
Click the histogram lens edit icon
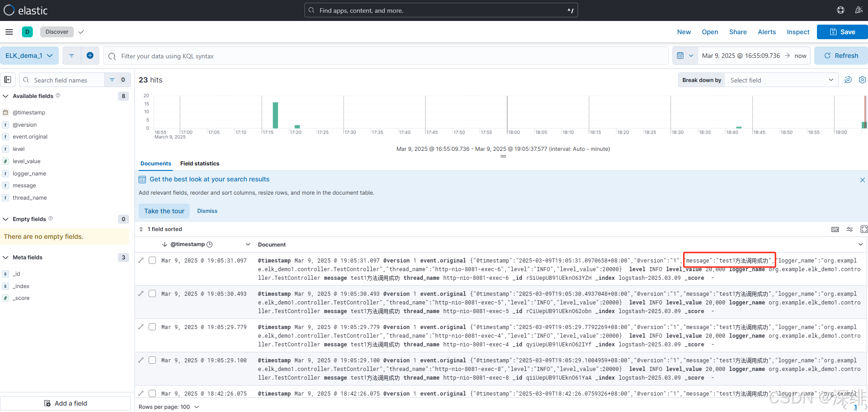pyautogui.click(x=848, y=80)
